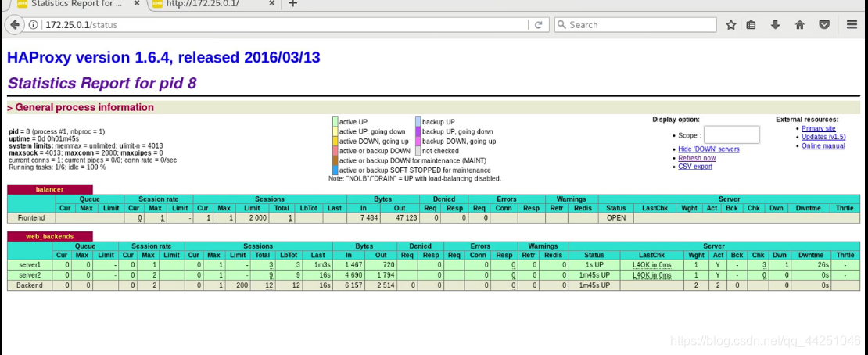Image resolution: width=868 pixels, height=355 pixels.
Task: Open a new tab with the plus button
Action: click(293, 4)
